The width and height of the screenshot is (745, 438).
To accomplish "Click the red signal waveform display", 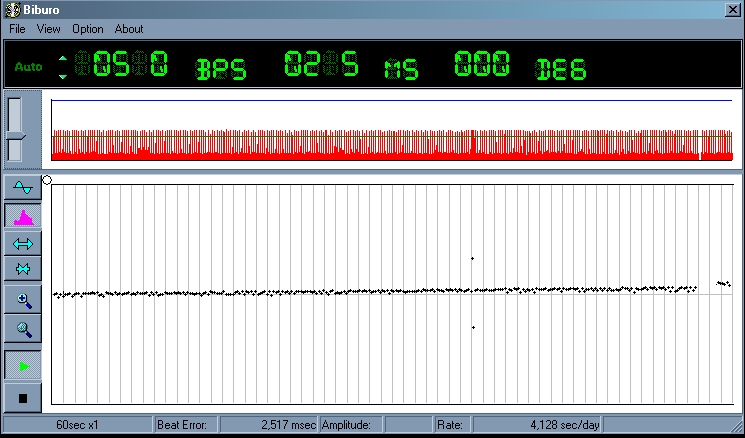I will tap(392, 143).
